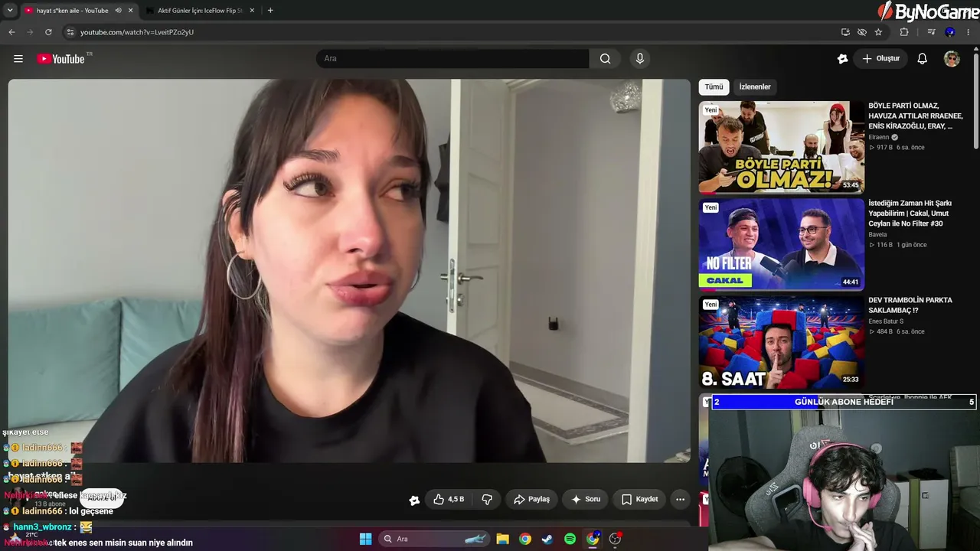This screenshot has width=980, height=551.
Task: Like the video showing 4,5 B
Action: [x=449, y=499]
